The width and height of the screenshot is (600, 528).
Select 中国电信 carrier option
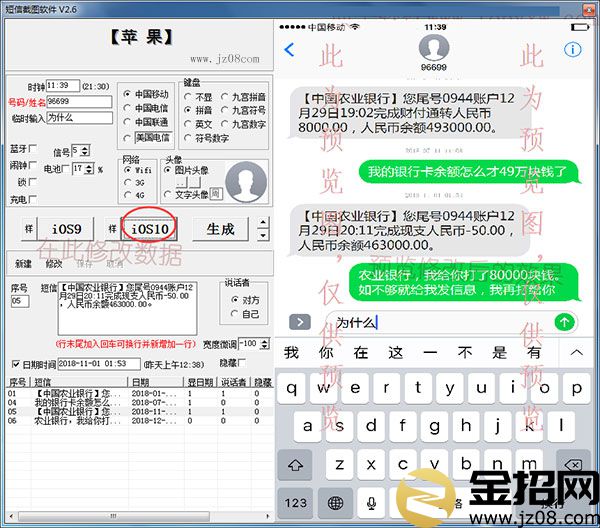point(146,108)
